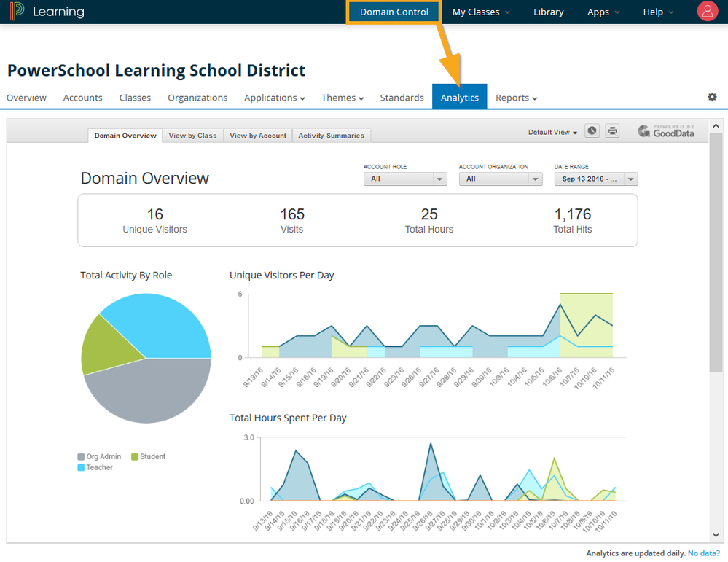Expand the Reports dropdown

(516, 98)
